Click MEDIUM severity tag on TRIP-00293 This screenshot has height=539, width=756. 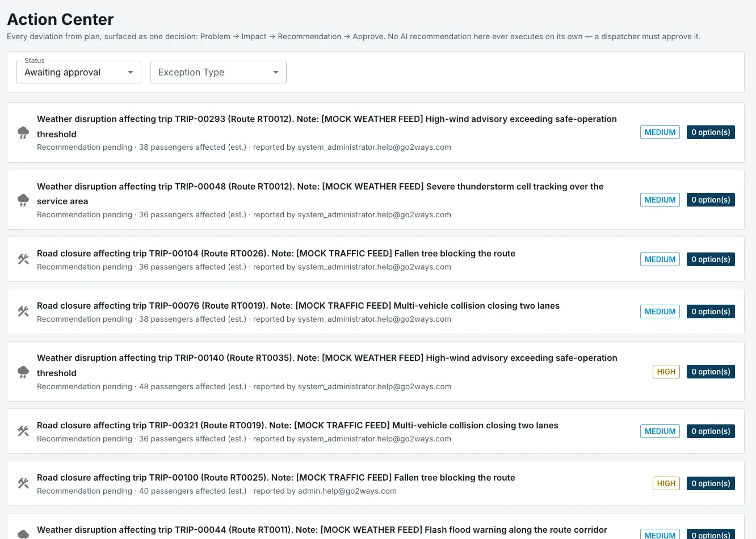coord(660,132)
